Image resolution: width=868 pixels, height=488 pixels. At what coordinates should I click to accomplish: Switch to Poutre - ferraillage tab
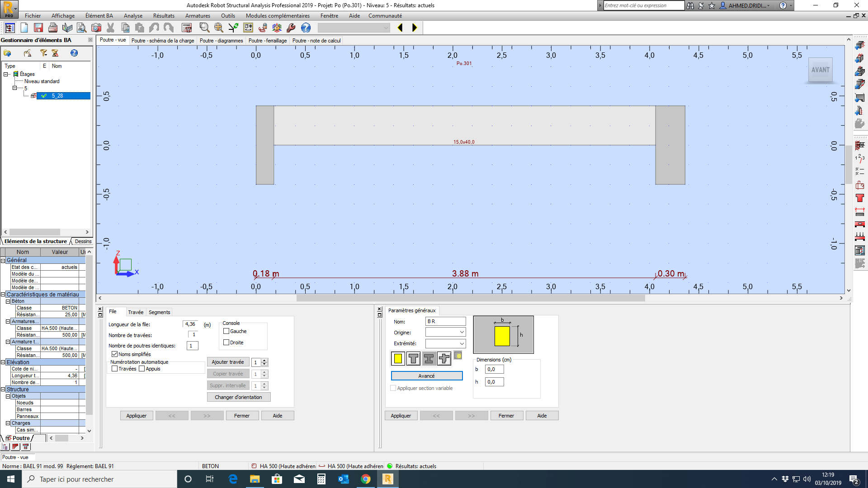[x=267, y=41]
